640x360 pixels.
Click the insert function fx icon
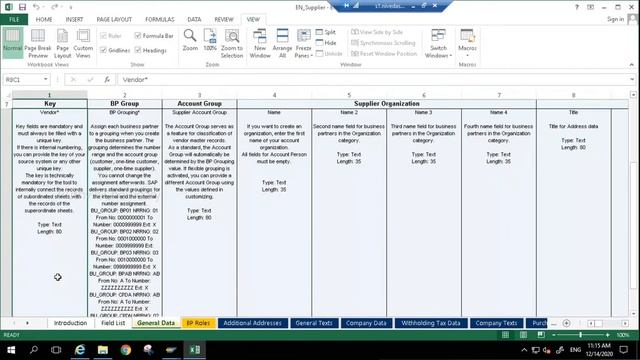pos(107,80)
